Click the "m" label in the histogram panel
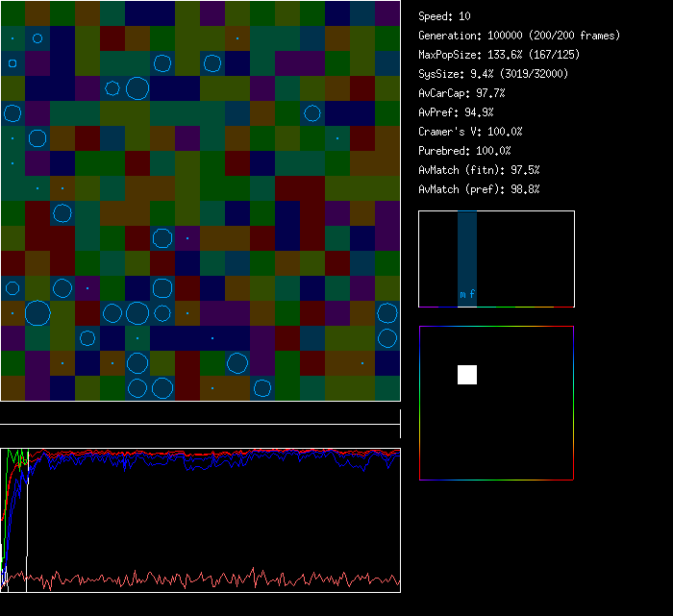 point(462,294)
